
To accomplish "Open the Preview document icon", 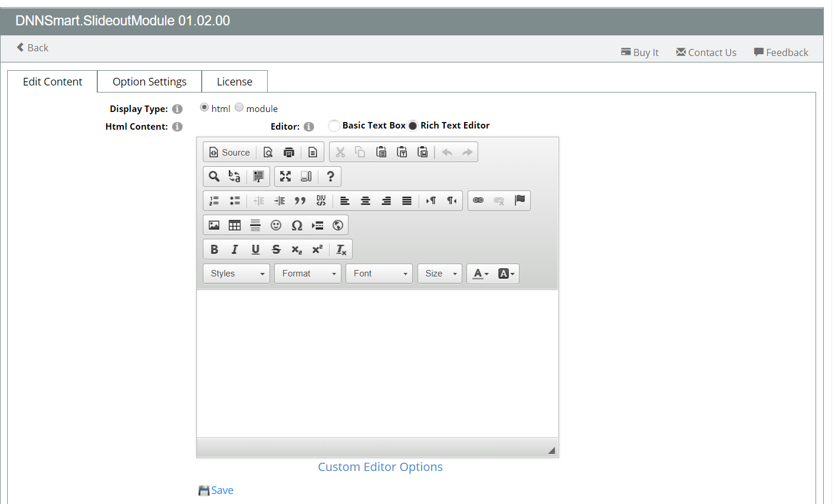I will 268,152.
